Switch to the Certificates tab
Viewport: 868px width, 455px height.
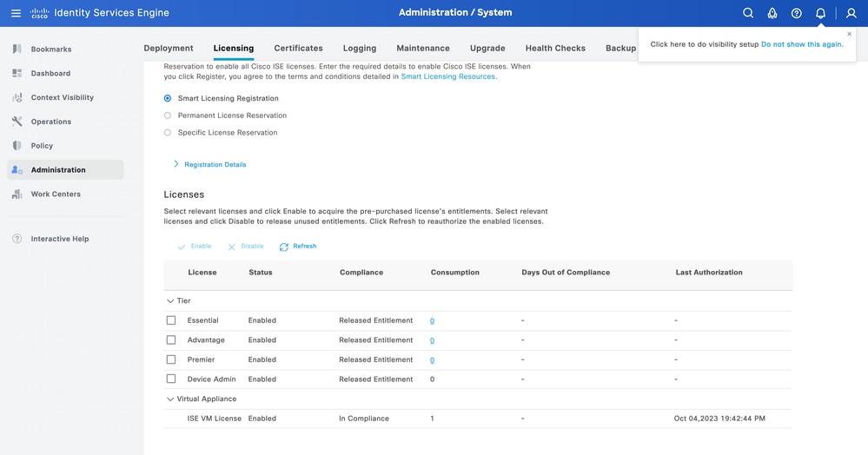298,49
